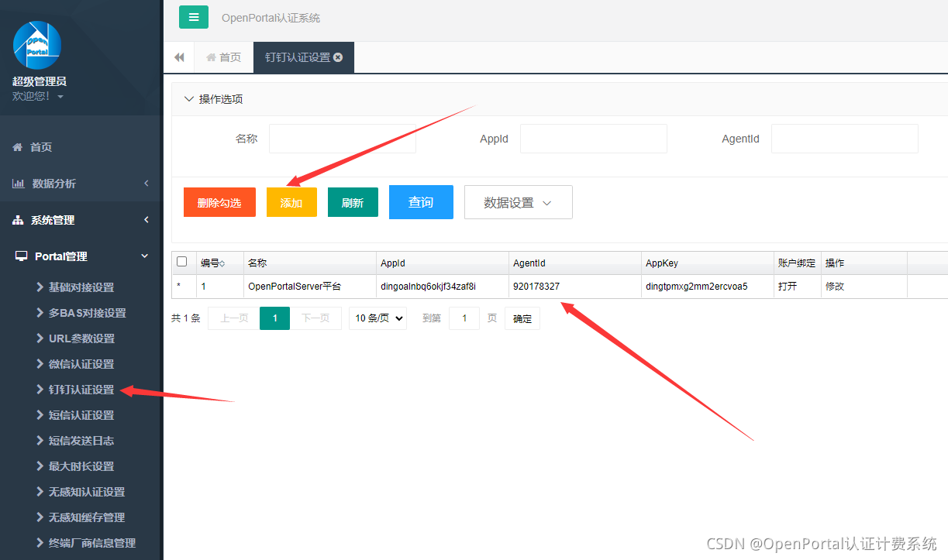Click chevron icon beside 微信认证设置
Screen dimensions: 948x560
40,364
